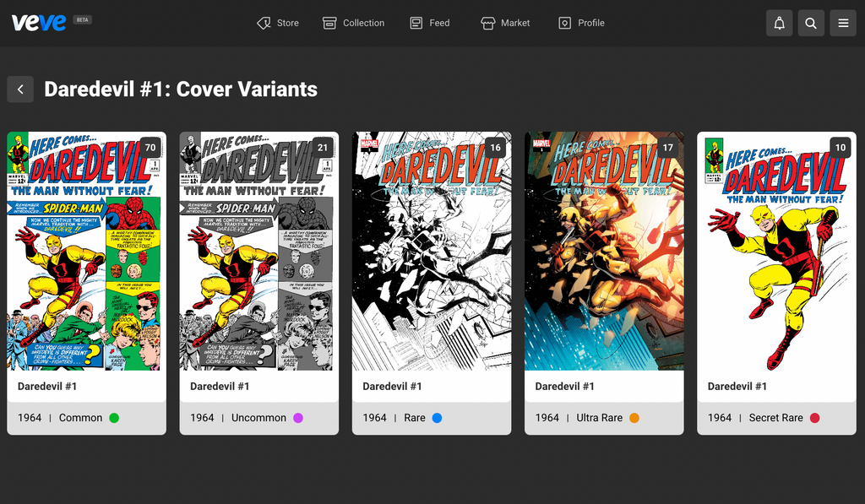Click the Daredevil #1 title on Common card

point(47,387)
